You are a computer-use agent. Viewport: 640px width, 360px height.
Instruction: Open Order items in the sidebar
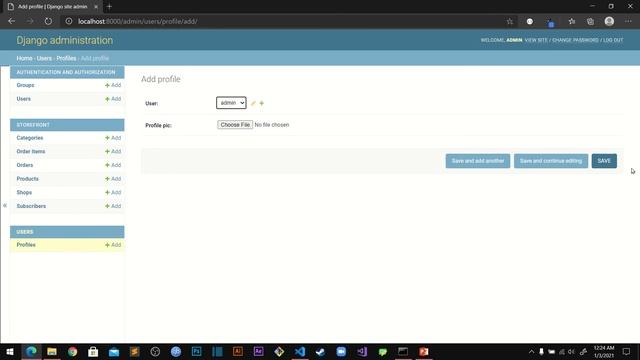coord(31,151)
